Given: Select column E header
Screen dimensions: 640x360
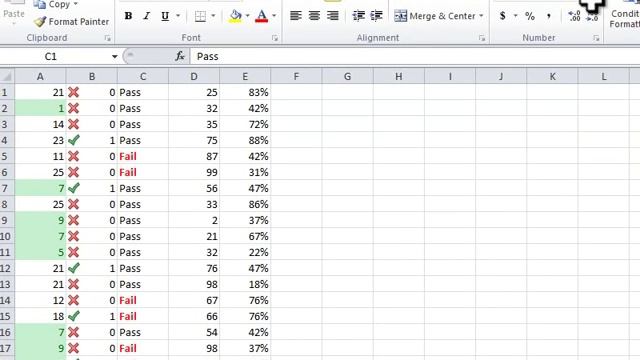Looking at the screenshot, I should point(245,76).
